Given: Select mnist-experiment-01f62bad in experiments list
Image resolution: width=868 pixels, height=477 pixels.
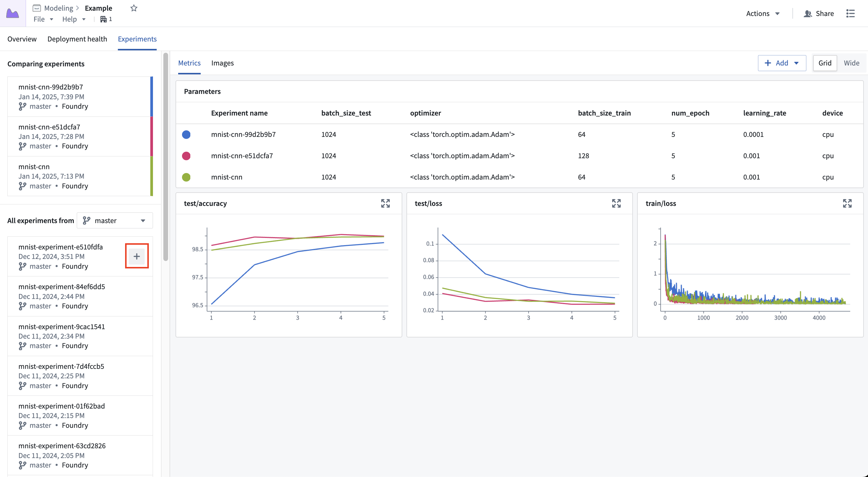Looking at the screenshot, I should coord(80,415).
